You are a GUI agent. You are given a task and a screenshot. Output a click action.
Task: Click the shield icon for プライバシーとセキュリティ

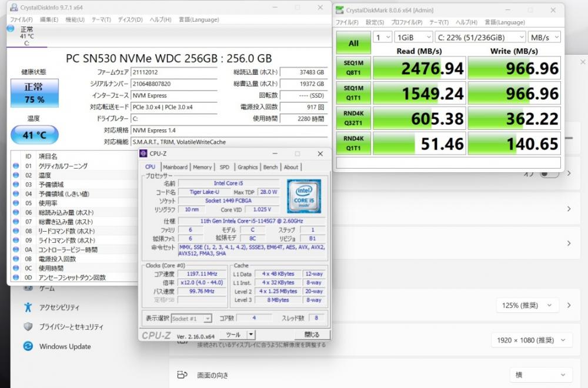click(28, 326)
